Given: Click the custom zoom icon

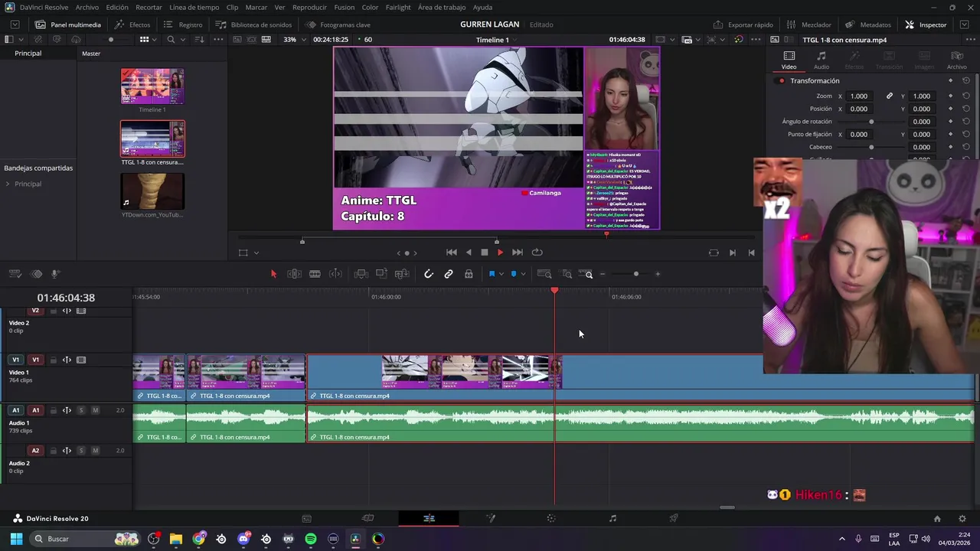Looking at the screenshot, I should coord(586,274).
